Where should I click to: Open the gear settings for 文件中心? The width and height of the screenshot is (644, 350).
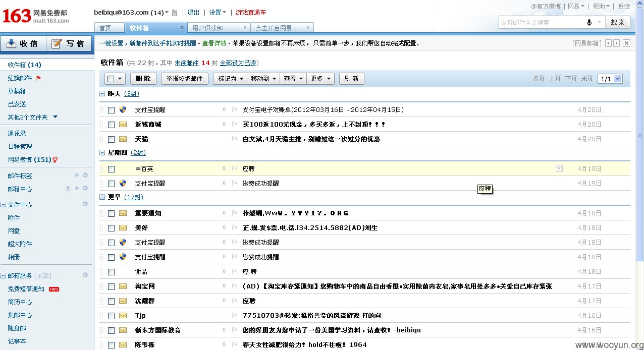click(85, 204)
